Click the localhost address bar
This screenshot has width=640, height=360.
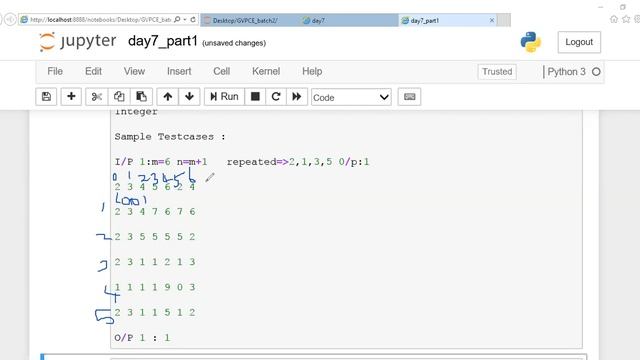pyautogui.click(x=100, y=20)
